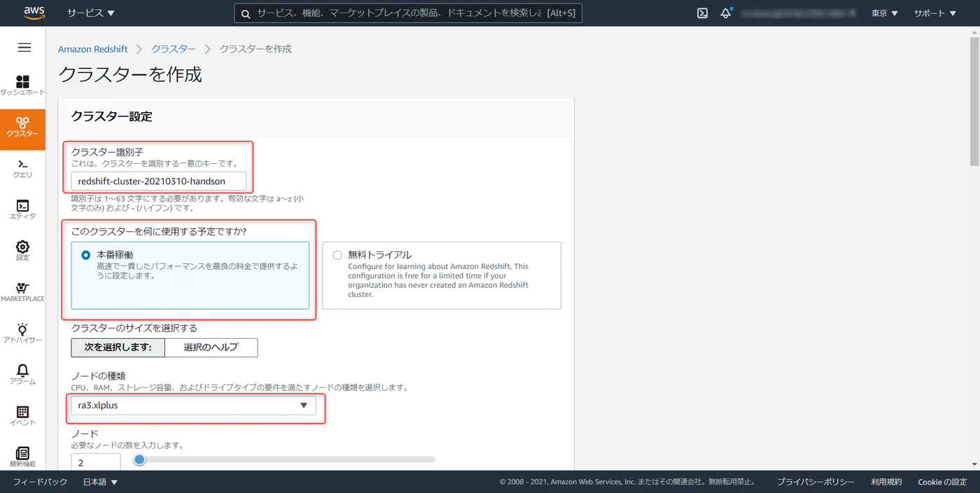Choose the 選択のヘルプ tab button
The height and width of the screenshot is (493, 980).
pyautogui.click(x=211, y=347)
